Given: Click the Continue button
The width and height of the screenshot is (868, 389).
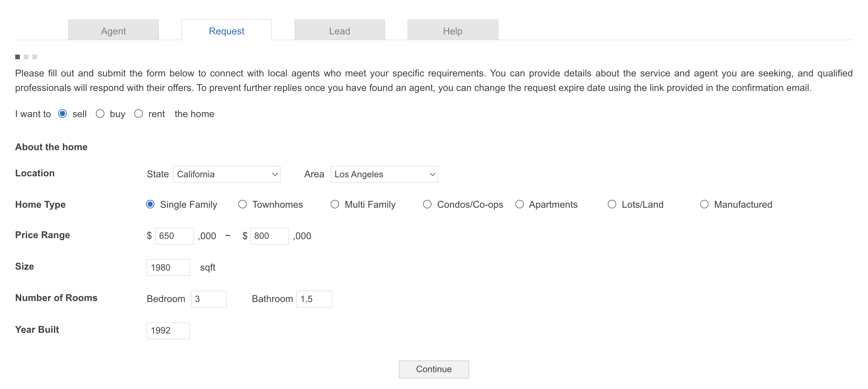Looking at the screenshot, I should click(x=434, y=369).
